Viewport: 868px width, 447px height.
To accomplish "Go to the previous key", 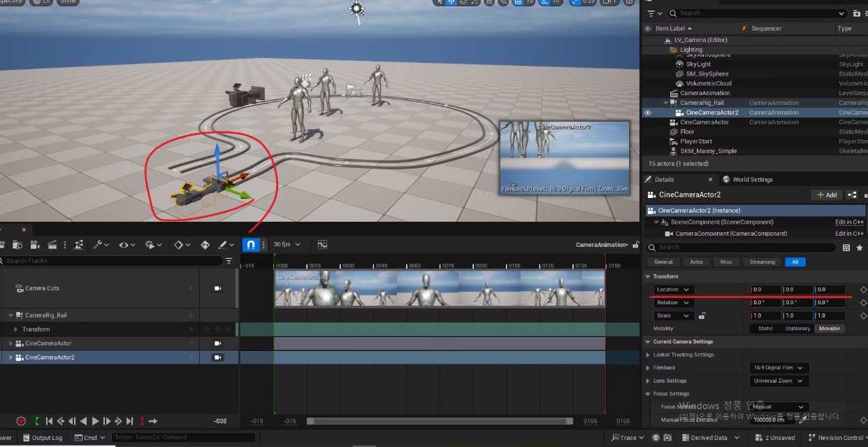I will pos(61,421).
